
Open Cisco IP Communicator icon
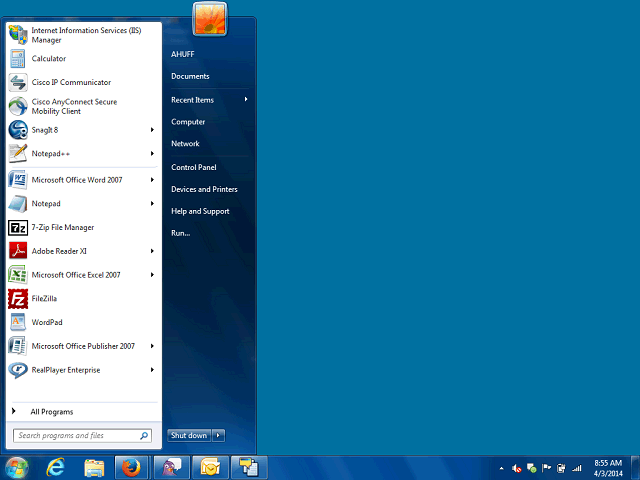click(18, 82)
